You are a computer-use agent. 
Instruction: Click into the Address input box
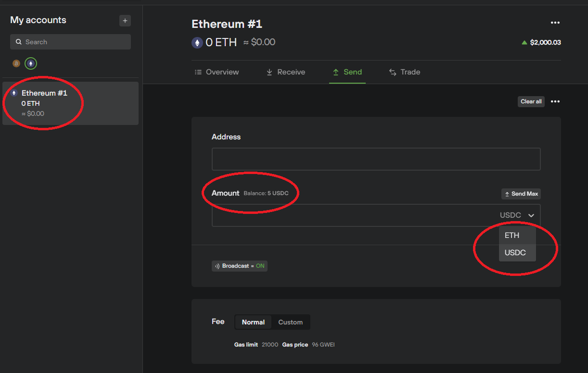click(376, 159)
